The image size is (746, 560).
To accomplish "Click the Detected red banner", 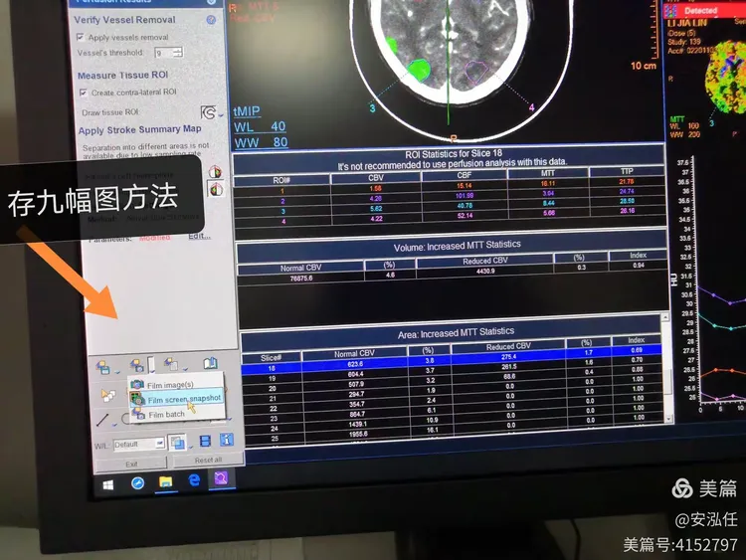I will pos(704,11).
